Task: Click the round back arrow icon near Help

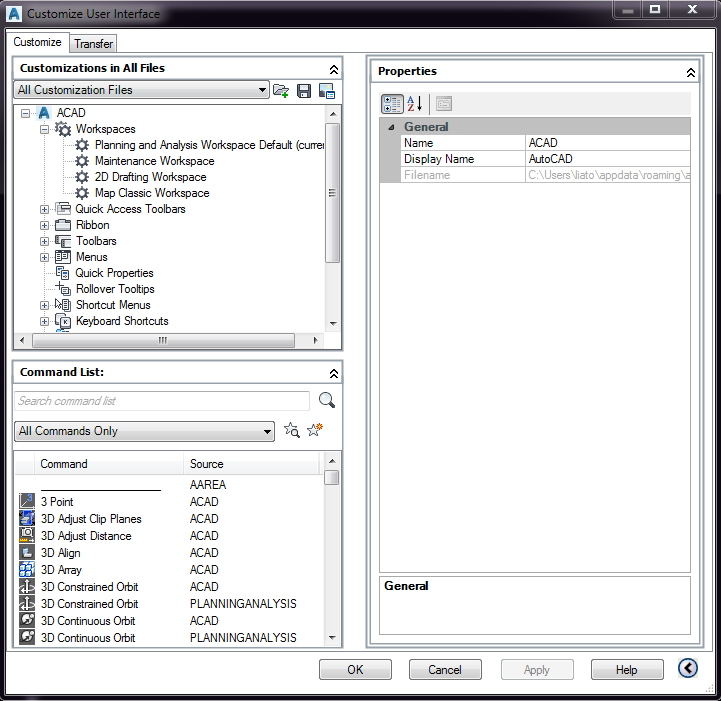Action: 687,668
